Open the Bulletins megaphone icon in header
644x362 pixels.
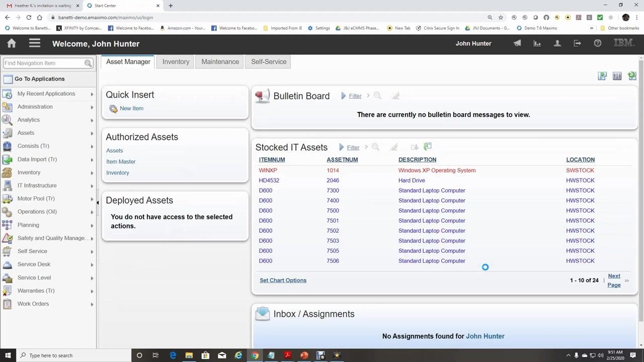517,43
